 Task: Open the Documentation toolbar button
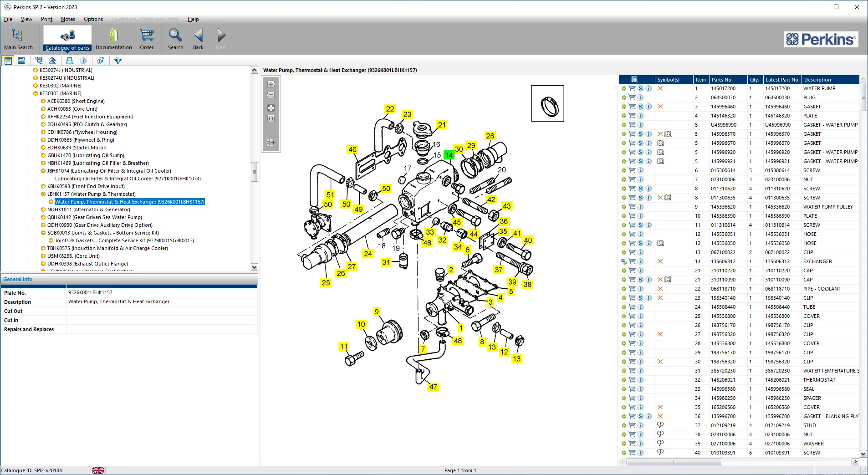tap(113, 39)
